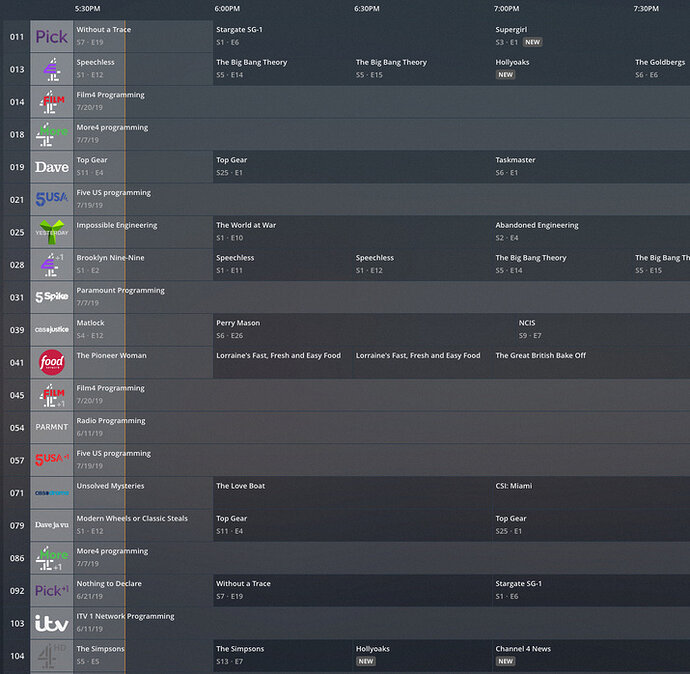Select the Pick channel logo on 011
The image size is (690, 674).
(x=51, y=37)
